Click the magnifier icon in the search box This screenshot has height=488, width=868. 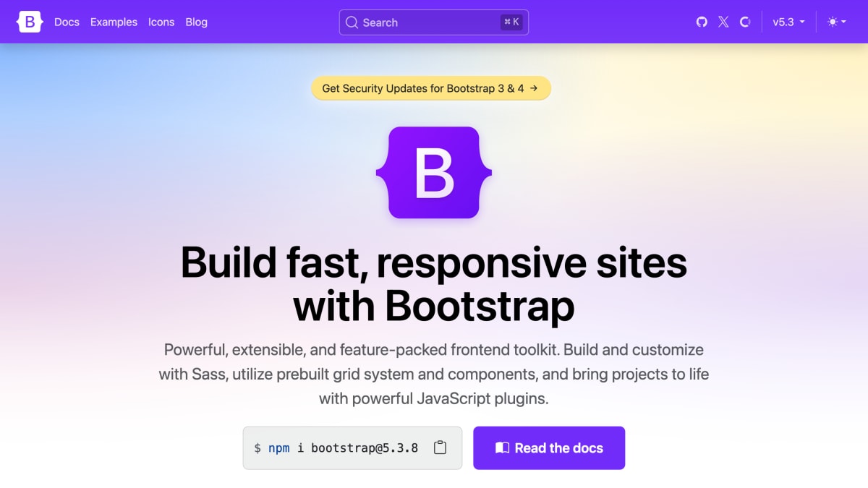[352, 22]
